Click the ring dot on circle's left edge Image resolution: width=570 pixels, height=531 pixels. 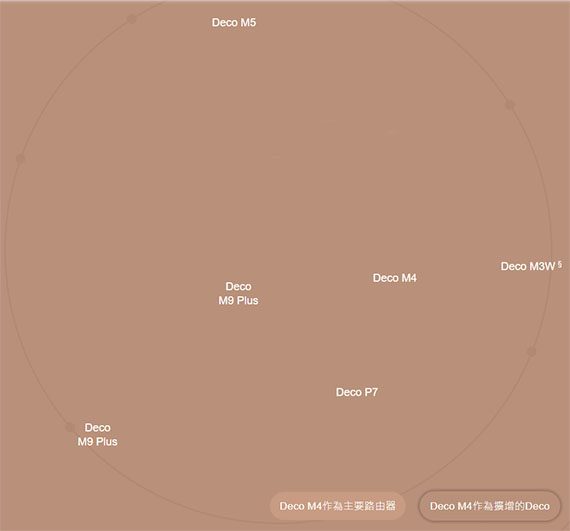click(x=21, y=159)
